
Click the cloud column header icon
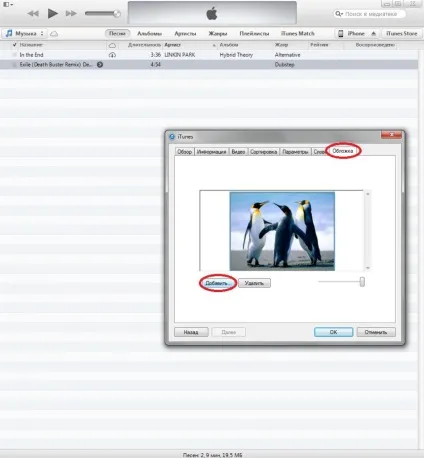click(113, 45)
